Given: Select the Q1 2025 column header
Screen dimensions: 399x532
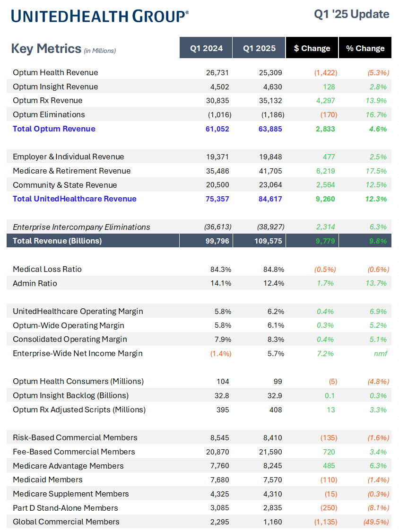Looking at the screenshot, I should point(259,48).
